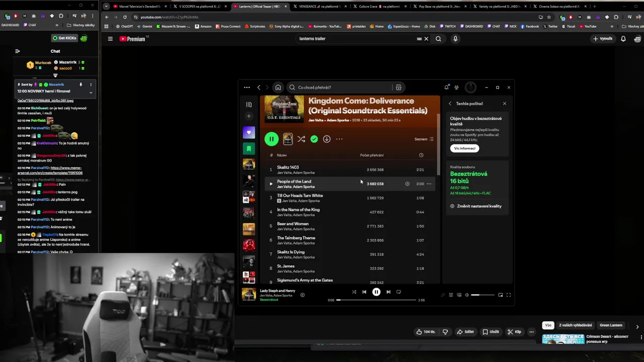Open Spotify notifications bell
This screenshot has height=362, width=644.
coord(446,87)
